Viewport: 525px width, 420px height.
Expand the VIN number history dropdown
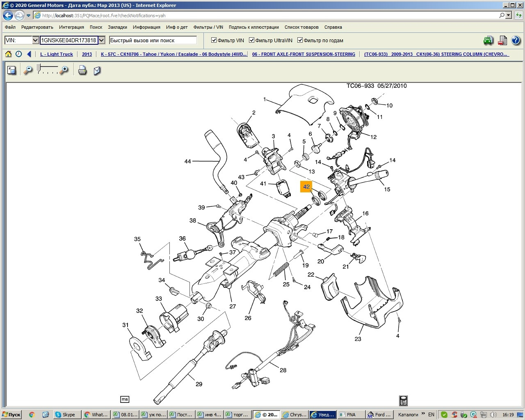click(x=102, y=40)
